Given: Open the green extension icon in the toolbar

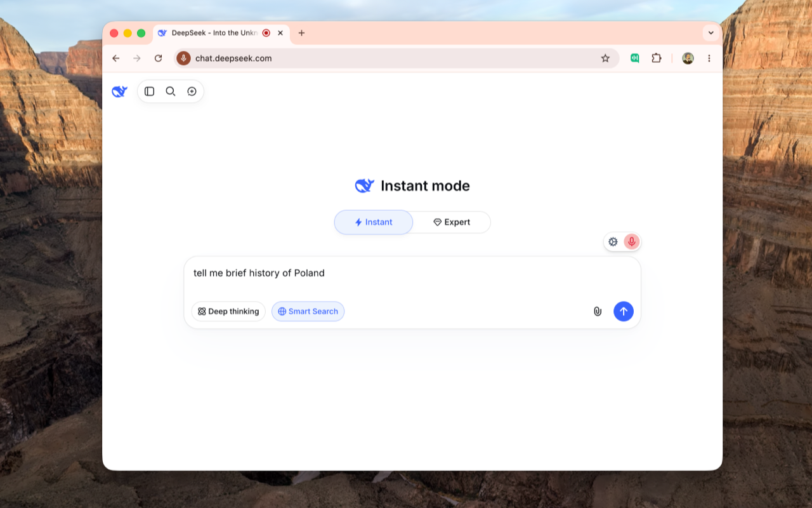Looking at the screenshot, I should click(x=635, y=58).
